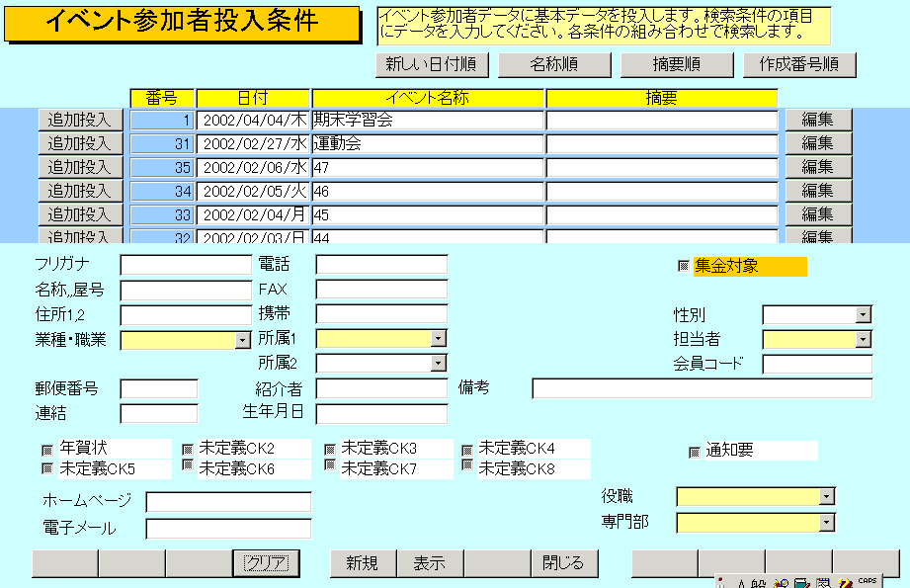Click the 閉じる button
910x588 pixels.
pyautogui.click(x=564, y=563)
